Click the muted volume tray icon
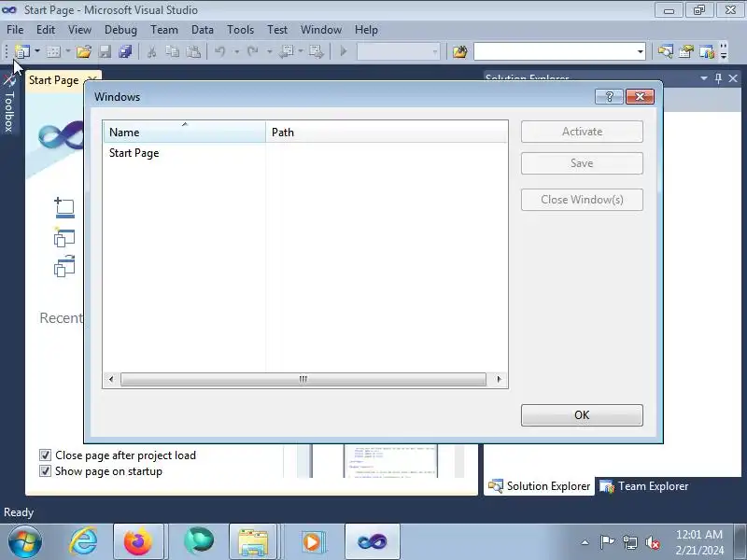Screen dimensions: 747x560 (x=652, y=542)
